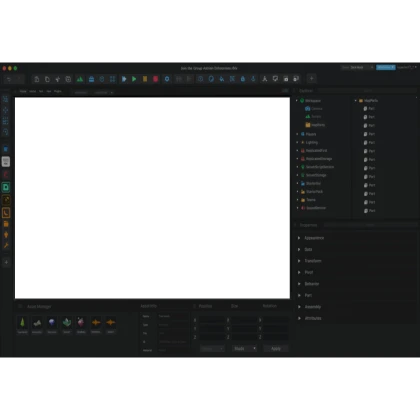
Task: Select the Terrain item under Workspace
Action: tap(313, 117)
